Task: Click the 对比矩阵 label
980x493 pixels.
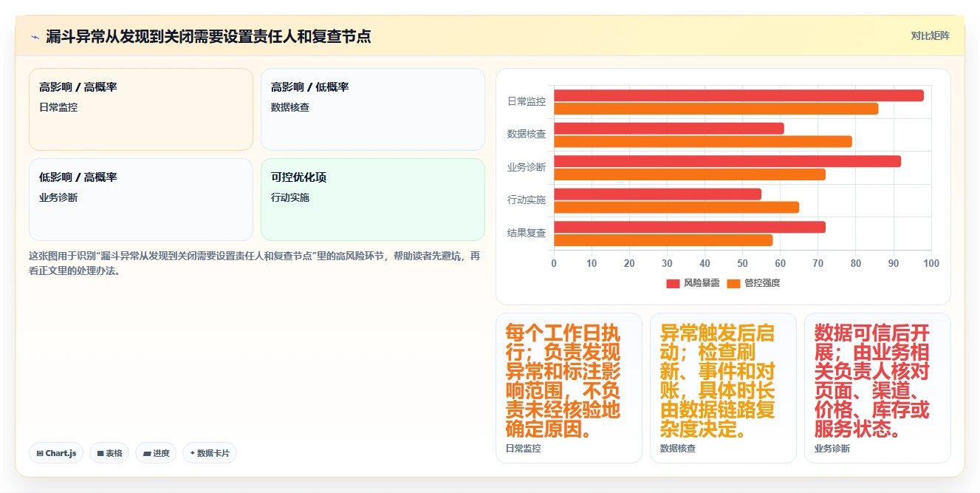Action: [x=930, y=35]
